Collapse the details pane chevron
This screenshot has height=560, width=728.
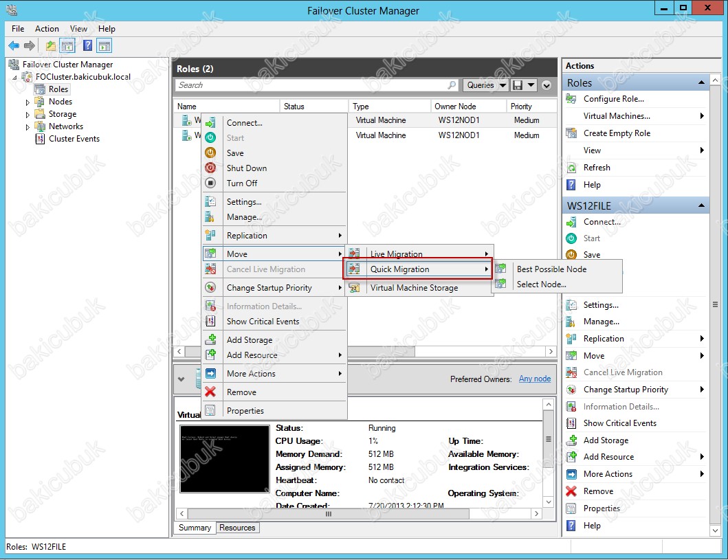181,379
